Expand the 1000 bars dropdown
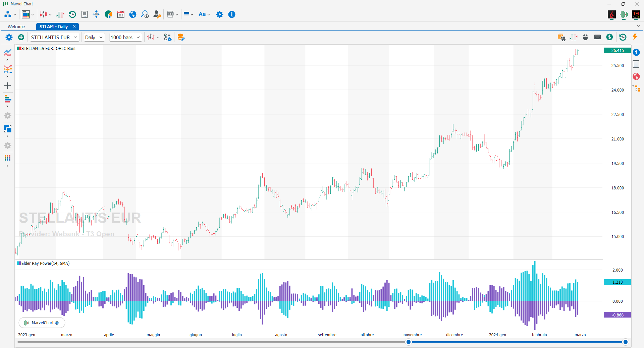644x348 pixels. point(125,37)
